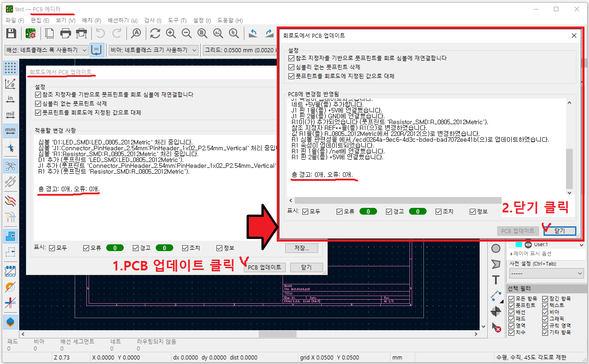Switch units to millimeters

tap(10, 131)
